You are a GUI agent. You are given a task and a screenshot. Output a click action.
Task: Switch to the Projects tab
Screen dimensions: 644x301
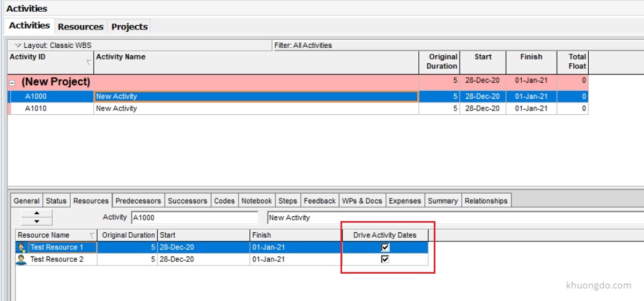(129, 26)
